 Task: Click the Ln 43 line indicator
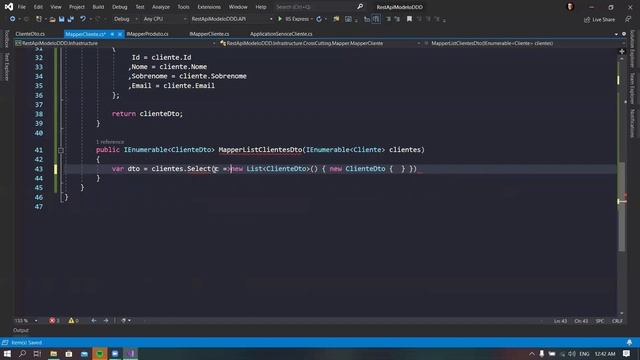click(560, 321)
